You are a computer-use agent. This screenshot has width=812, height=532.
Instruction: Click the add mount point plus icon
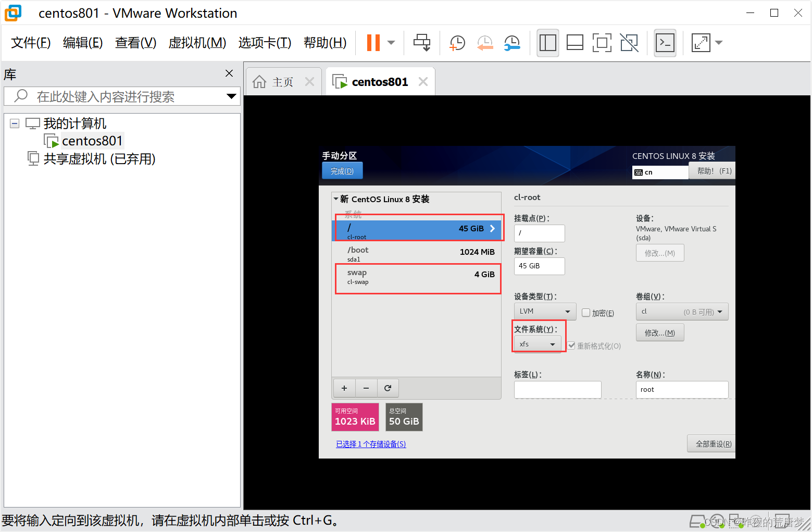pos(344,388)
